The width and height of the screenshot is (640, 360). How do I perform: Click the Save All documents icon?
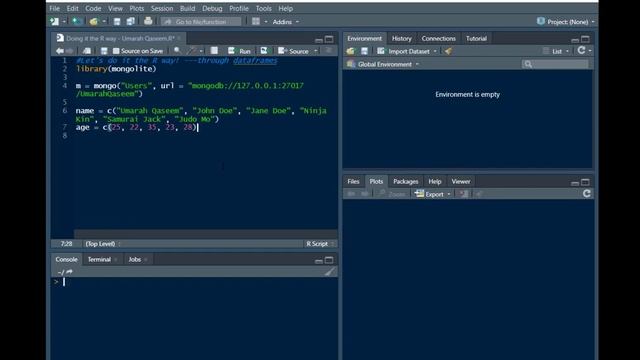click(x=131, y=22)
